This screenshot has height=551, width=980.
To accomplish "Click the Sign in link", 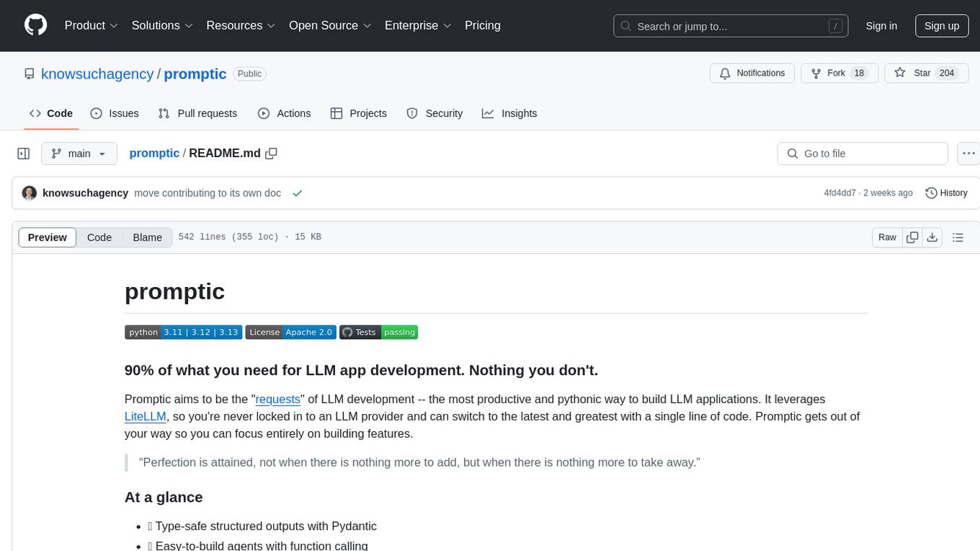I will pos(881,26).
